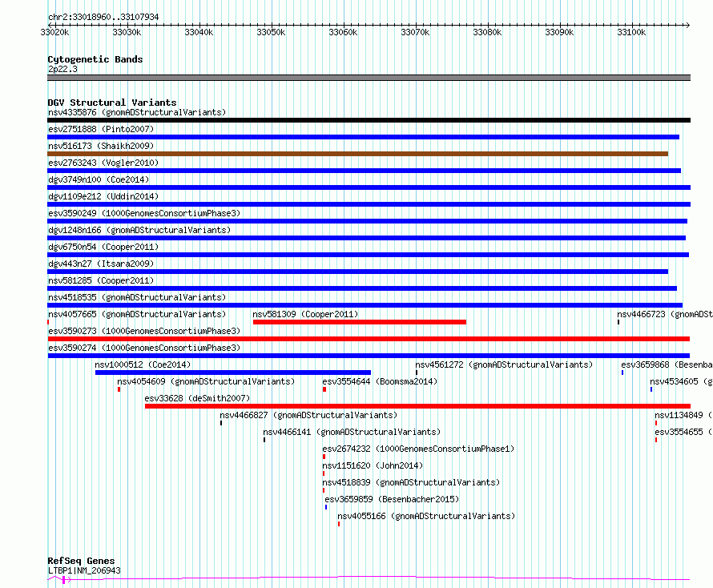The image size is (713, 588).
Task: Click the magenta LTBP1 exon block
Action: tap(64, 579)
